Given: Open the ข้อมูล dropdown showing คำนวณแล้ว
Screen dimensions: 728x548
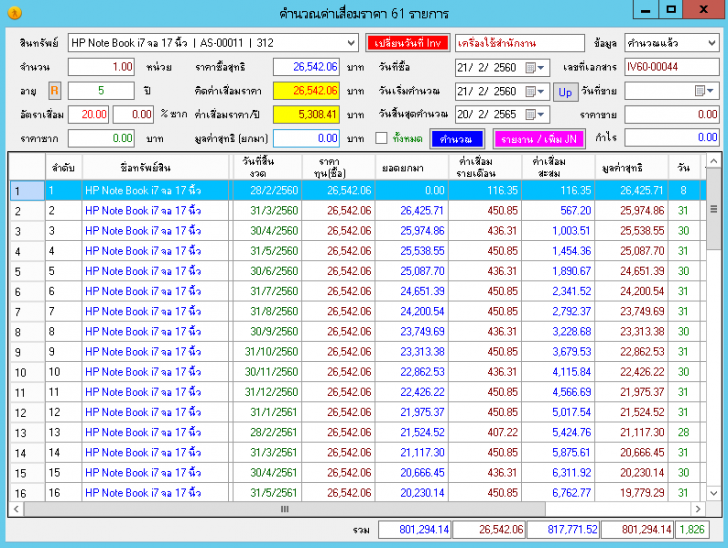Looking at the screenshot, I should point(672,43).
